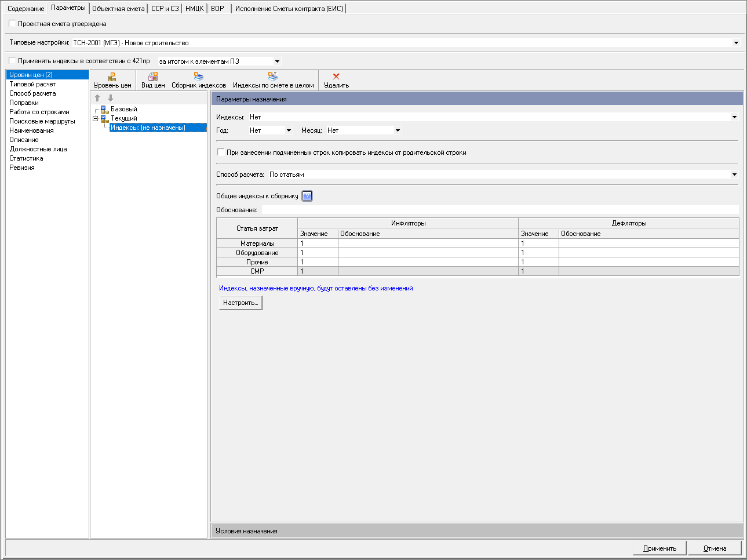Switch to the 'Объектная смета' tab
The width and height of the screenshot is (747, 560).
click(x=118, y=9)
